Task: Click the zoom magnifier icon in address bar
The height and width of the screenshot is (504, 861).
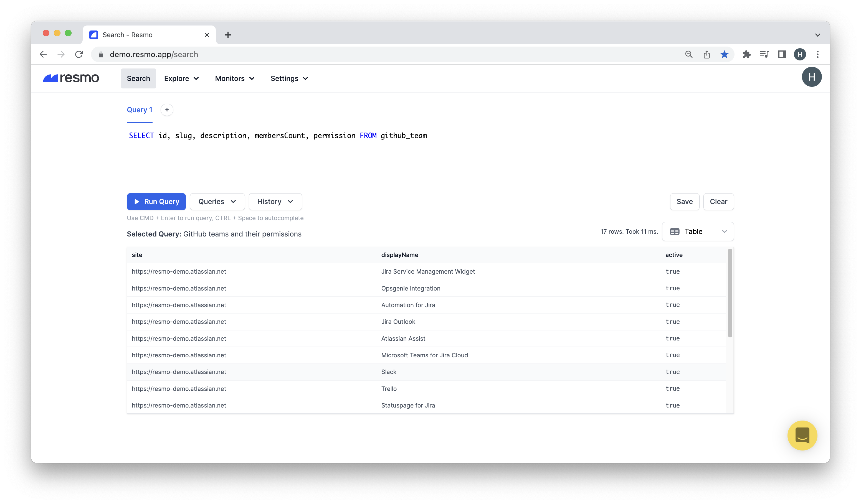Action: click(688, 54)
